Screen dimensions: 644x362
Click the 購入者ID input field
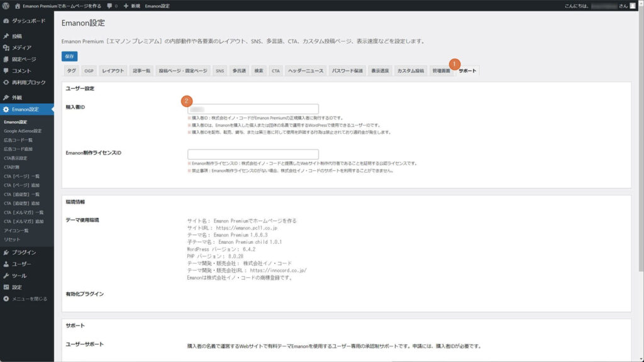pos(253,109)
